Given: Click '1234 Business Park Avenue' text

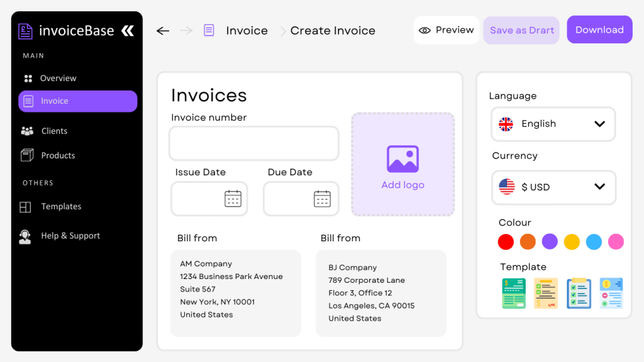Looking at the screenshot, I should (231, 277).
